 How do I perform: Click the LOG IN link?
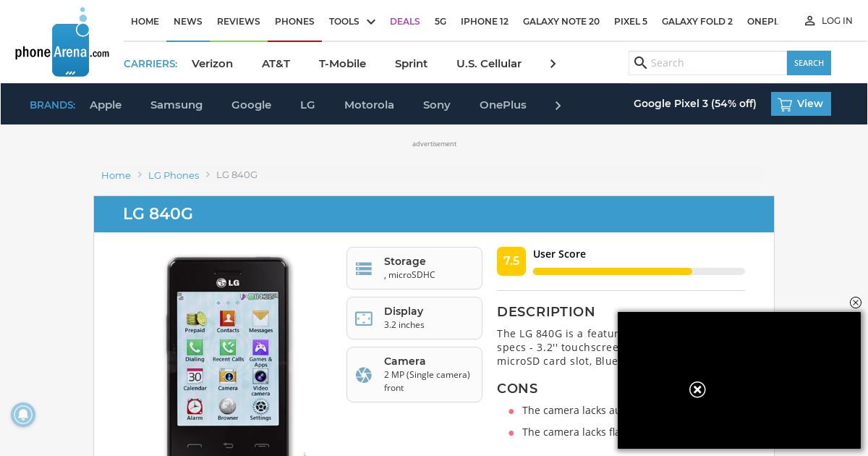[x=837, y=21]
